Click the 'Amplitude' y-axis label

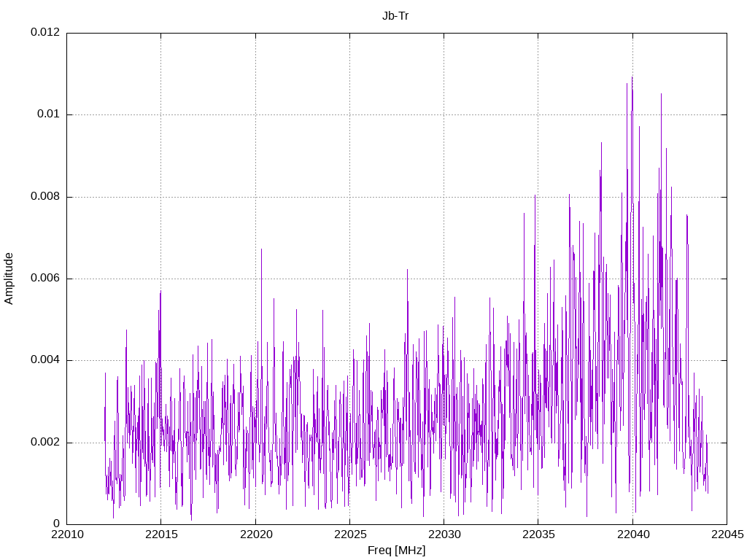tap(9, 279)
